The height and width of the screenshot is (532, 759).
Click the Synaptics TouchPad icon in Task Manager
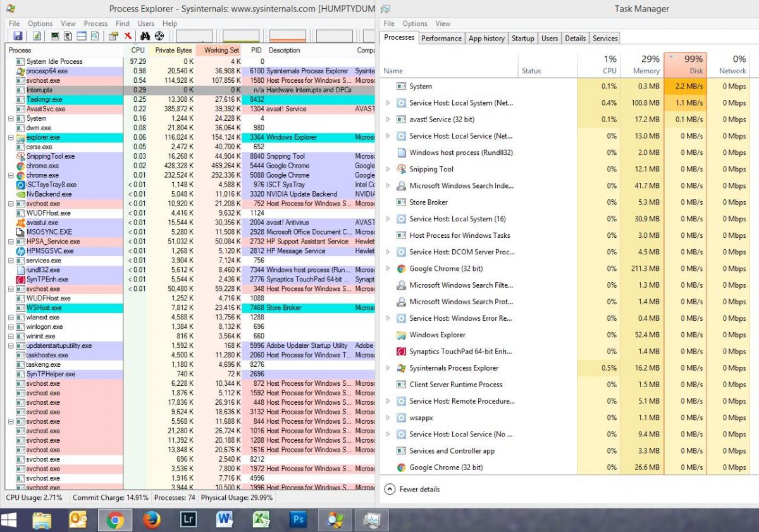[x=401, y=351]
